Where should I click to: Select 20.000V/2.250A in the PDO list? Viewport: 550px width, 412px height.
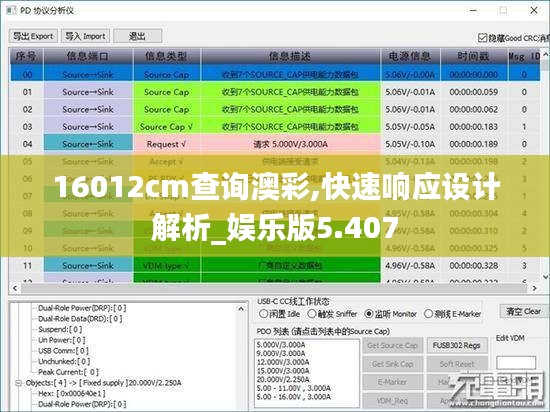point(283,379)
